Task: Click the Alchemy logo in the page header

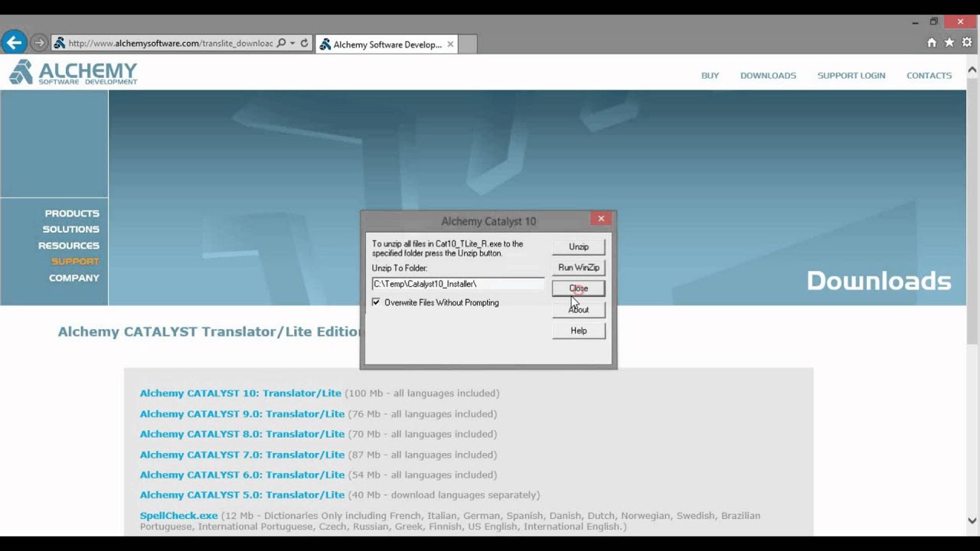Action: point(73,73)
